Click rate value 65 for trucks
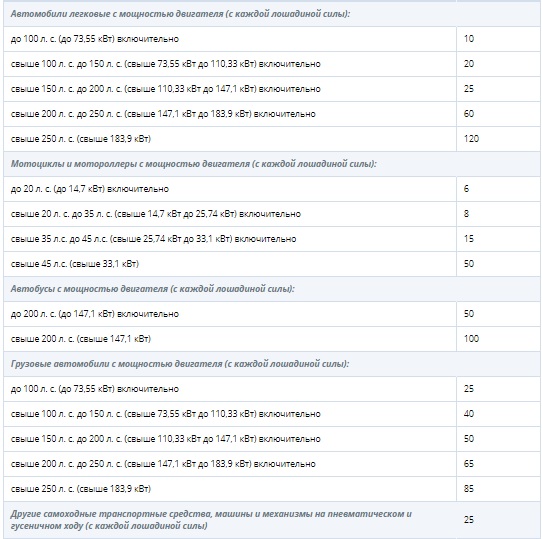The image size is (542, 539). 469,464
